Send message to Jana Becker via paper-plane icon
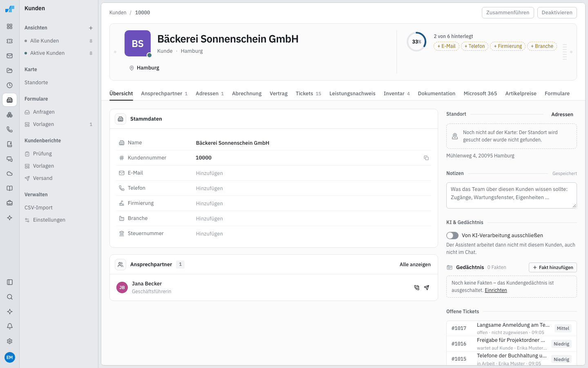 pos(426,287)
